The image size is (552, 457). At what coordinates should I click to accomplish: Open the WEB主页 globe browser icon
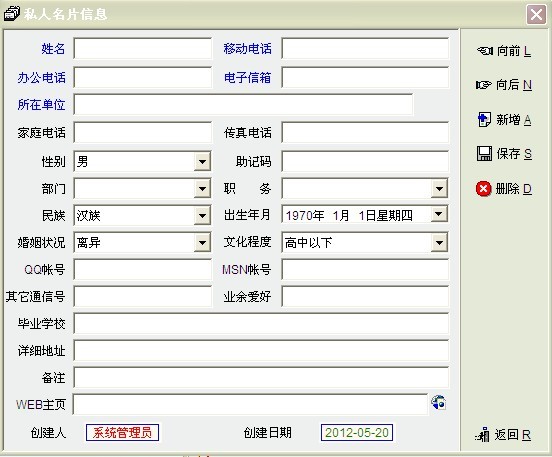coord(439,402)
